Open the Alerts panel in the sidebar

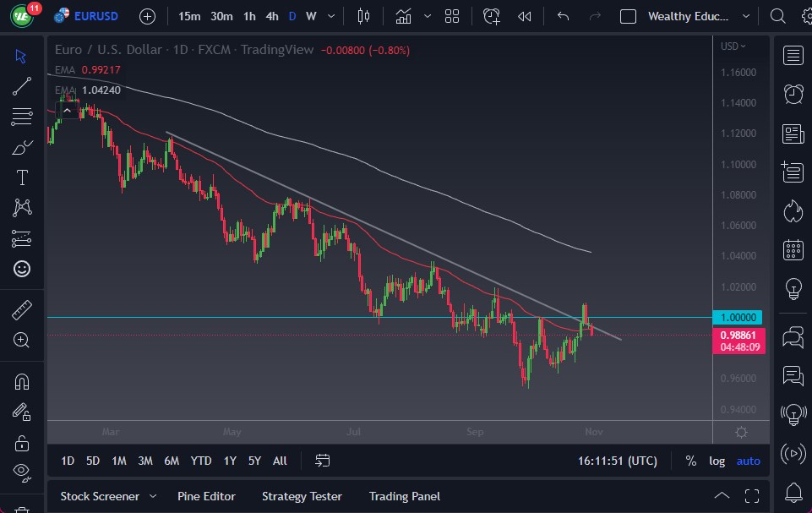[x=793, y=94]
